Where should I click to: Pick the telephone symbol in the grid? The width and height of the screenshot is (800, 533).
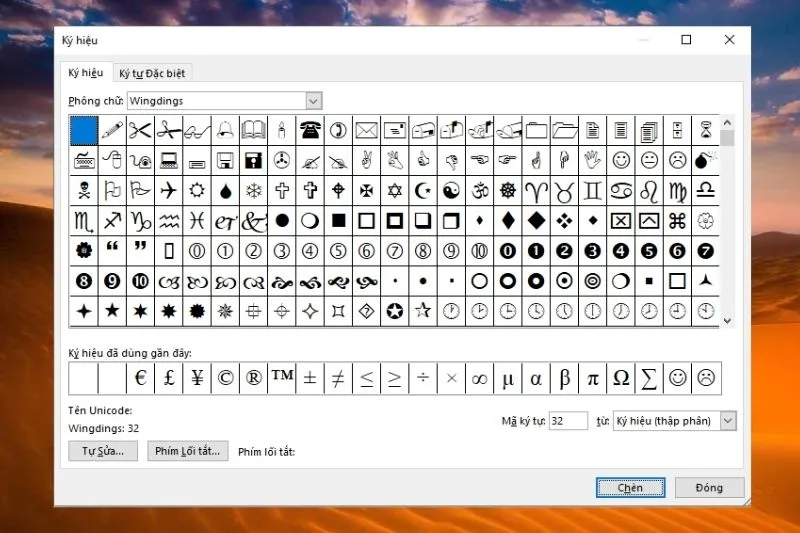click(310, 131)
